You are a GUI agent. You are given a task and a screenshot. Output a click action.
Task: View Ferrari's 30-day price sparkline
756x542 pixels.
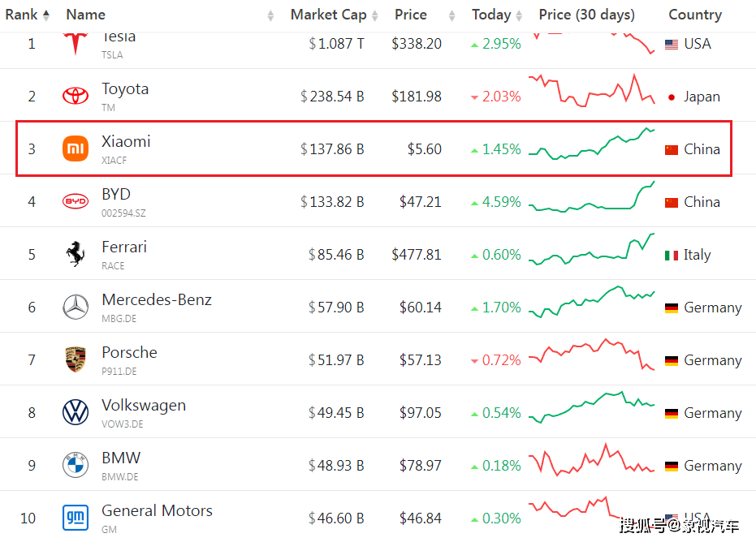tap(592, 250)
